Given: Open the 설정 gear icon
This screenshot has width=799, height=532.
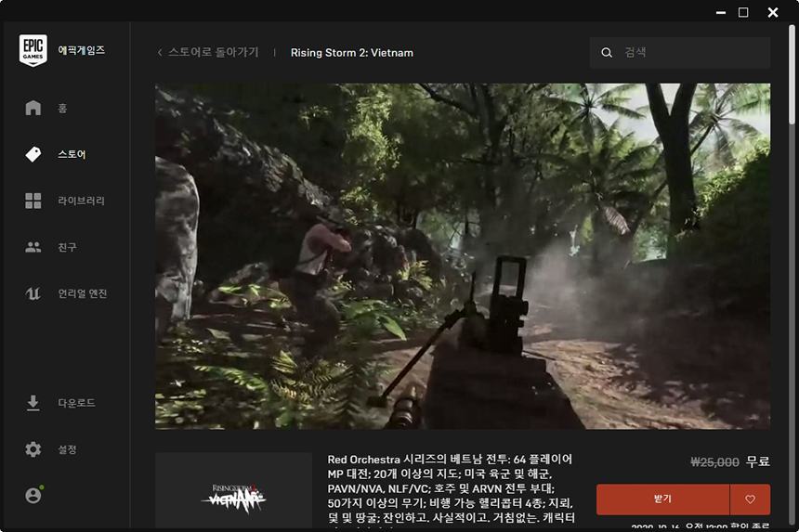Looking at the screenshot, I should tap(33, 449).
